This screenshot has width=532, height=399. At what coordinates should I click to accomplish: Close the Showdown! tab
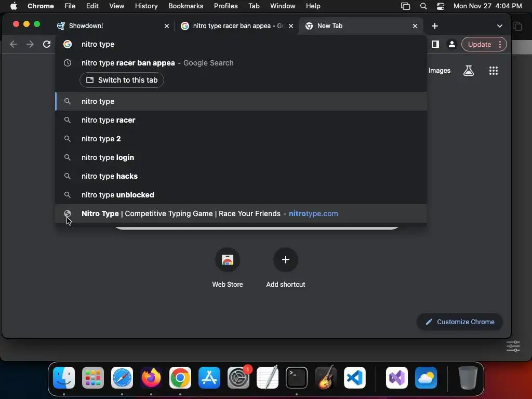[x=167, y=26]
